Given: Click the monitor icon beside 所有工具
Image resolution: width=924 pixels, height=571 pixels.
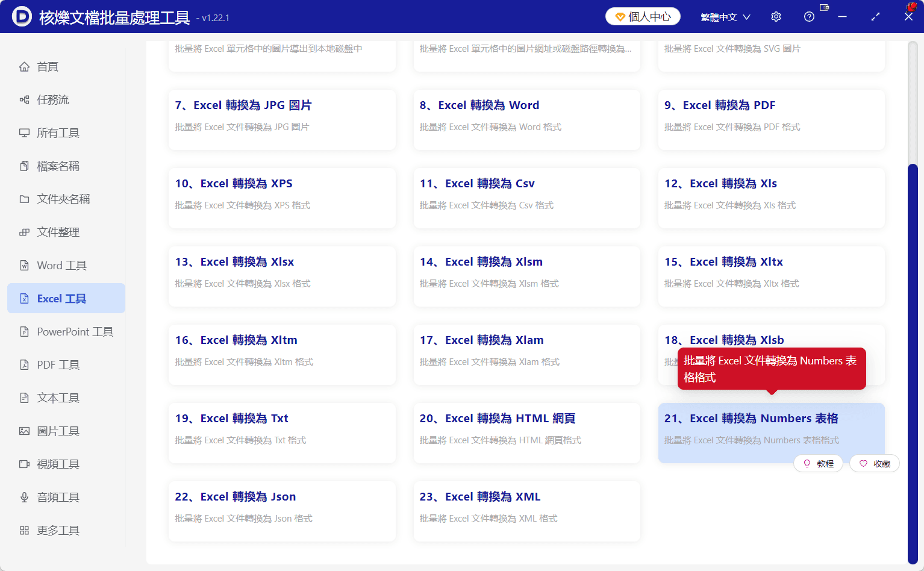Looking at the screenshot, I should [24, 133].
